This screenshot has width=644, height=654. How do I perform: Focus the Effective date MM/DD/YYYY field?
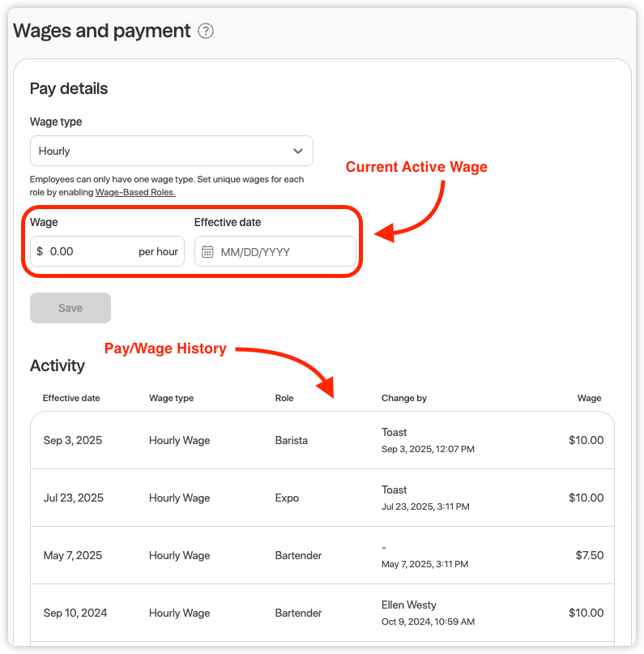click(x=284, y=252)
